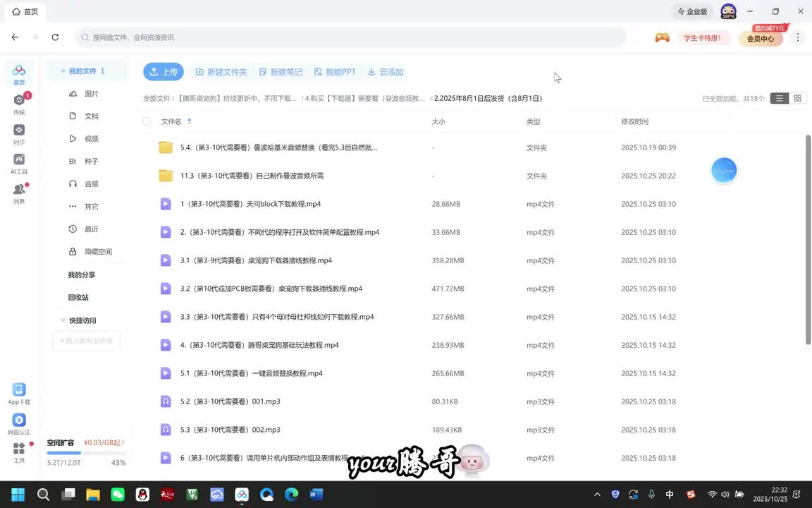Collapse the 我的文件 tree arrow

[x=63, y=71]
